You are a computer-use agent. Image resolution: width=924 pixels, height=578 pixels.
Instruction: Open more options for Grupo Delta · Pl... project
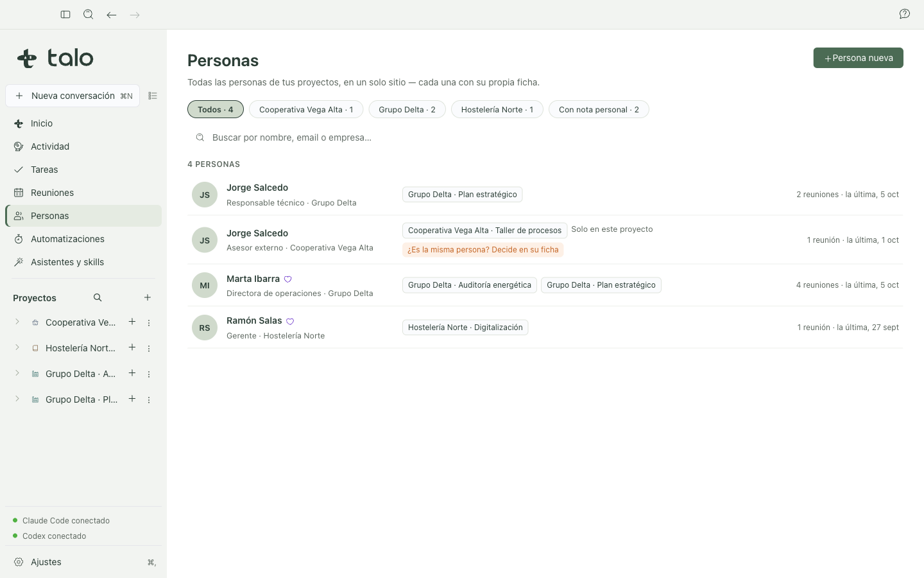(x=149, y=400)
